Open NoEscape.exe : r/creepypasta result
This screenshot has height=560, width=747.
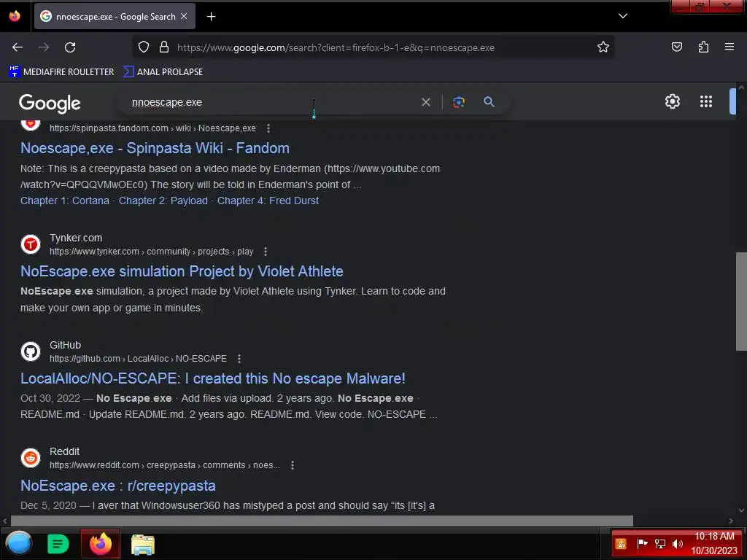[x=117, y=486]
